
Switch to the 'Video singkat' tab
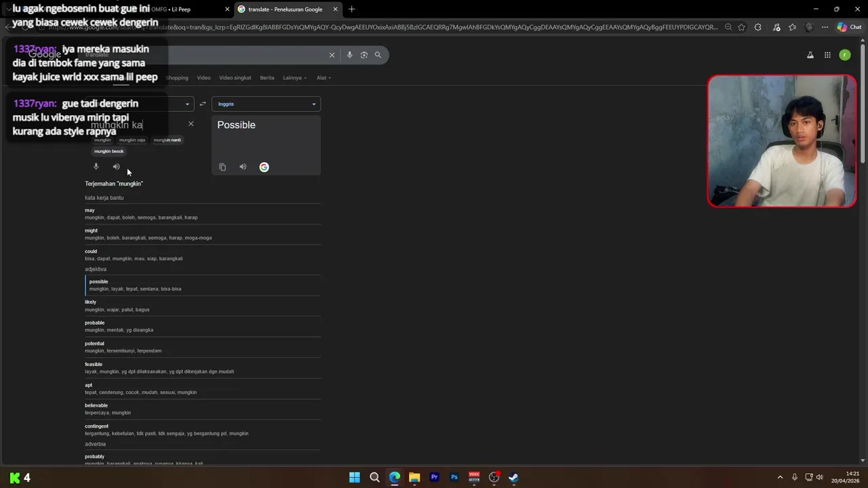[235, 77]
